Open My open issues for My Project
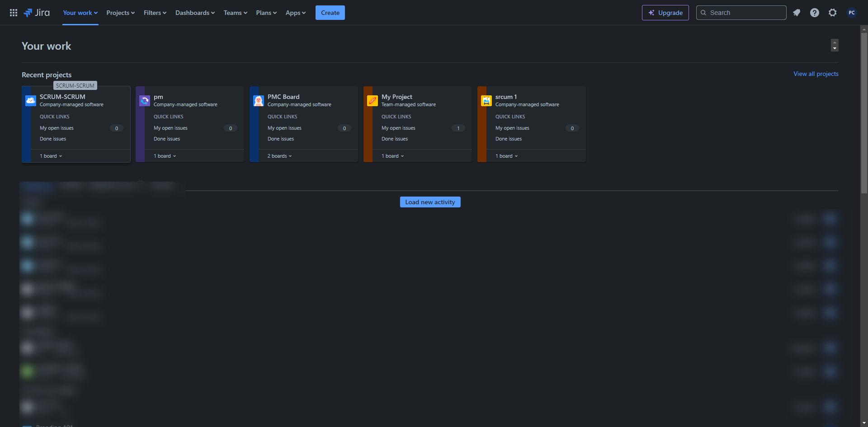Image resolution: width=868 pixels, height=427 pixels. point(398,128)
